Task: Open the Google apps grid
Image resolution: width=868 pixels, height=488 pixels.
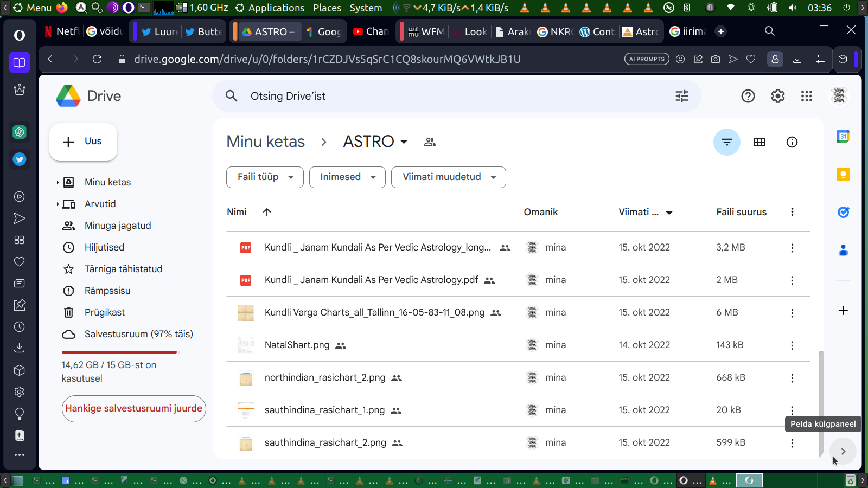Action: coord(807,96)
